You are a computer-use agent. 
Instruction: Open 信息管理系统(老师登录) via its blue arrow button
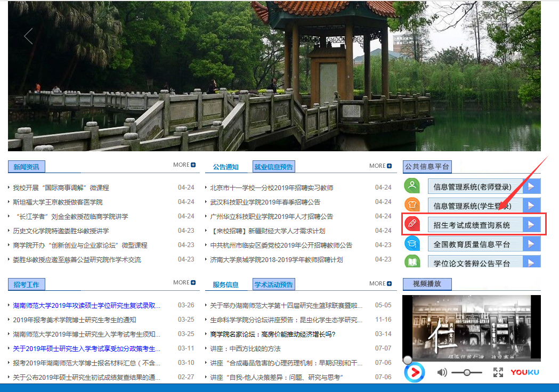pos(531,185)
